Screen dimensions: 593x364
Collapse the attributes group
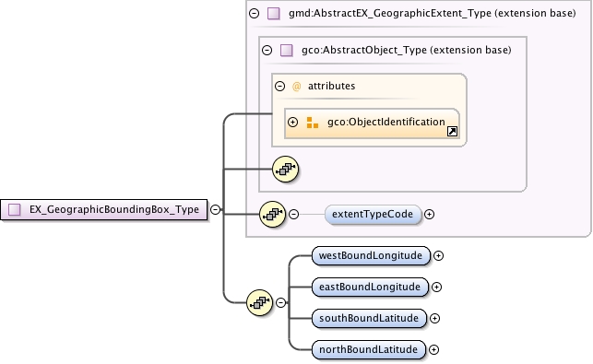279,87
